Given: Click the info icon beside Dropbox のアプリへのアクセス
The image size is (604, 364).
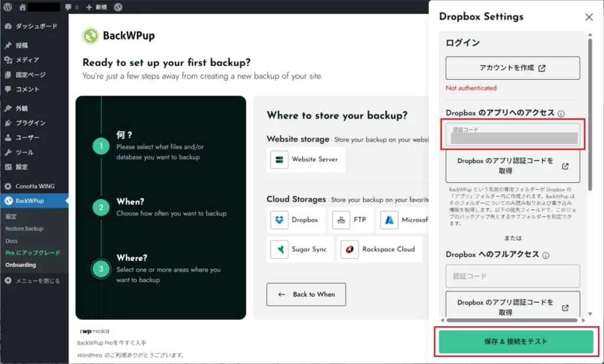Looking at the screenshot, I should click(x=562, y=114).
